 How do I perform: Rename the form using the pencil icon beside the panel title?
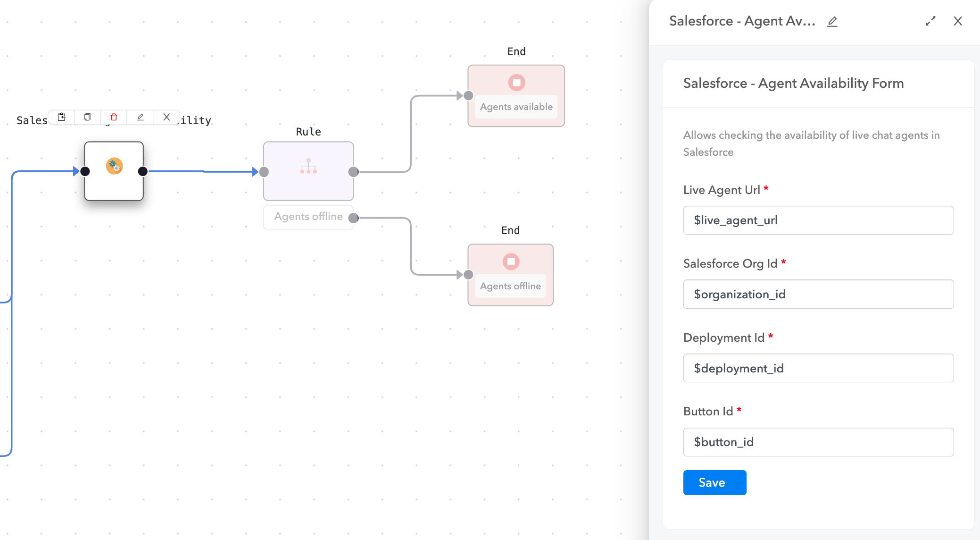point(833,21)
